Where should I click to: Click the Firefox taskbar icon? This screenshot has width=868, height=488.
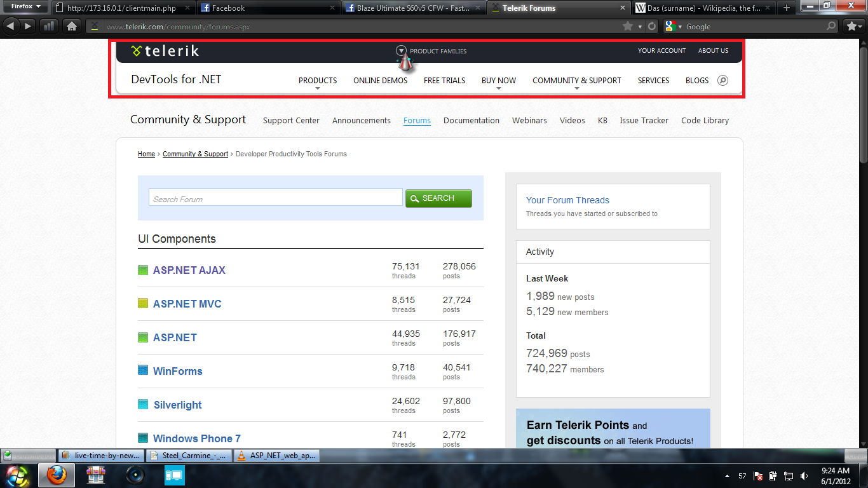click(56, 475)
